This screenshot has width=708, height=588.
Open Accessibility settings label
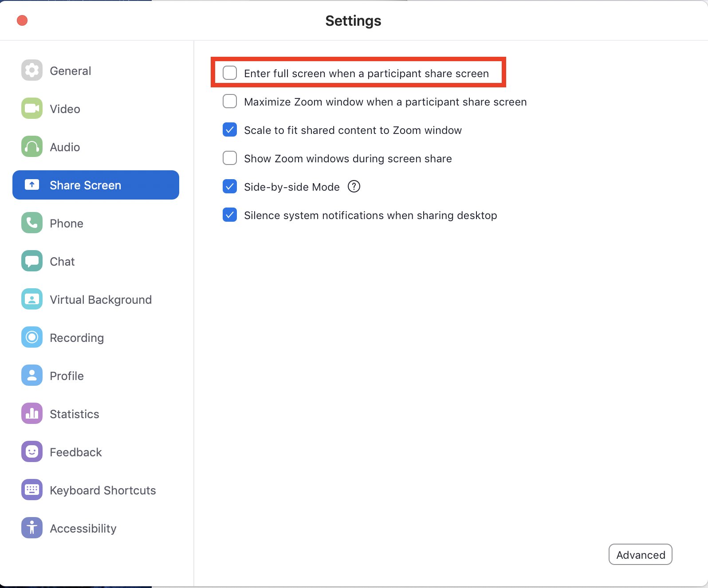tap(83, 529)
